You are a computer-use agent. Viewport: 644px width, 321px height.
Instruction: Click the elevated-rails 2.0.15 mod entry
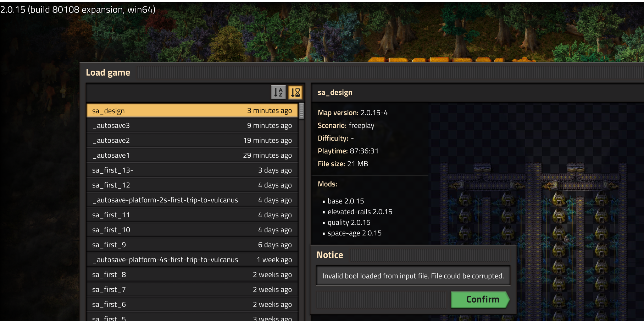click(x=360, y=212)
